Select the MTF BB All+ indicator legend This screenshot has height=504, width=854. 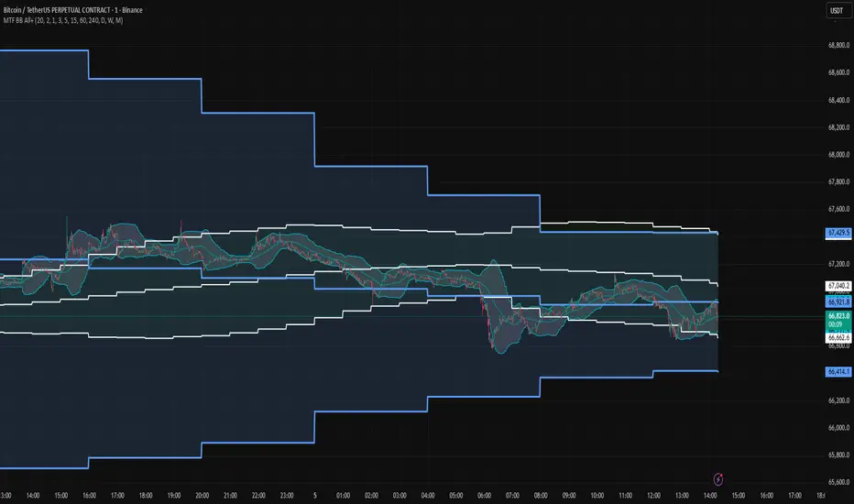pos(63,21)
